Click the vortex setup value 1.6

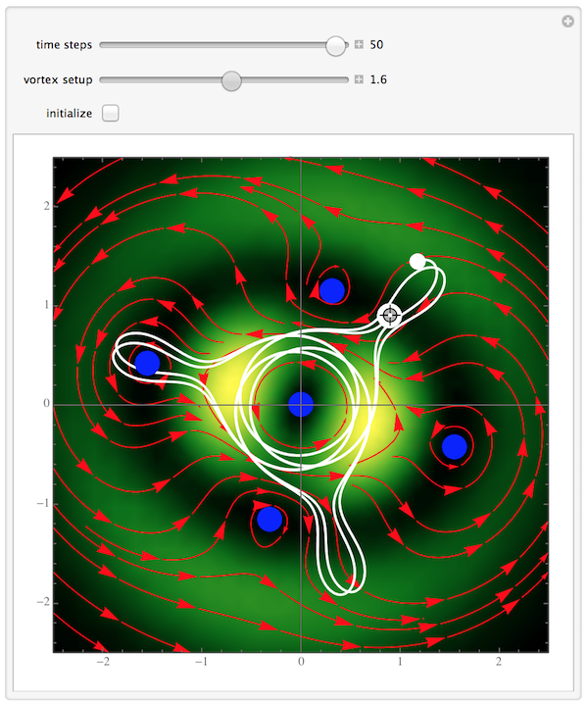[378, 79]
